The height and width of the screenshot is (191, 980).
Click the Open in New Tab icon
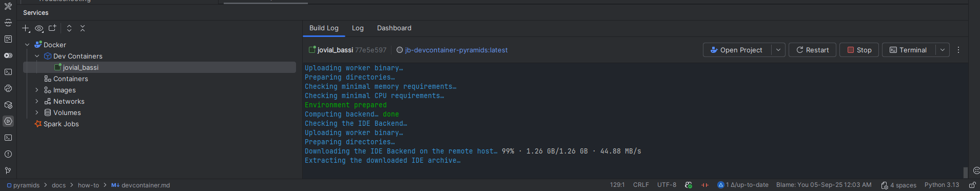click(52, 28)
